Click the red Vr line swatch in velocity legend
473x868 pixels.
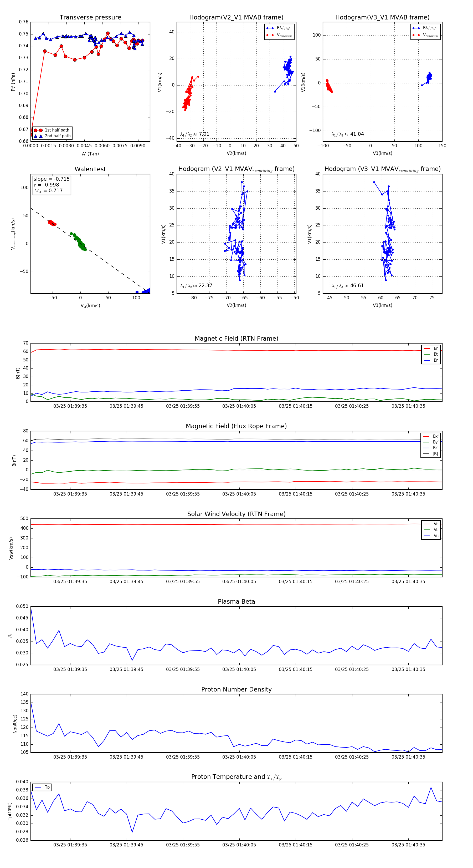coord(426,524)
